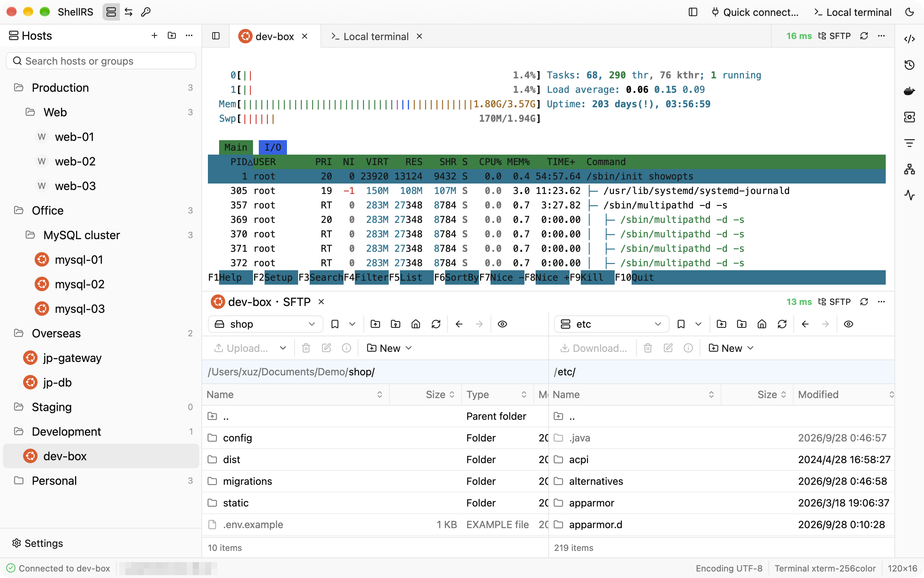
Task: Expand the Upload options chevron
Action: pos(283,348)
